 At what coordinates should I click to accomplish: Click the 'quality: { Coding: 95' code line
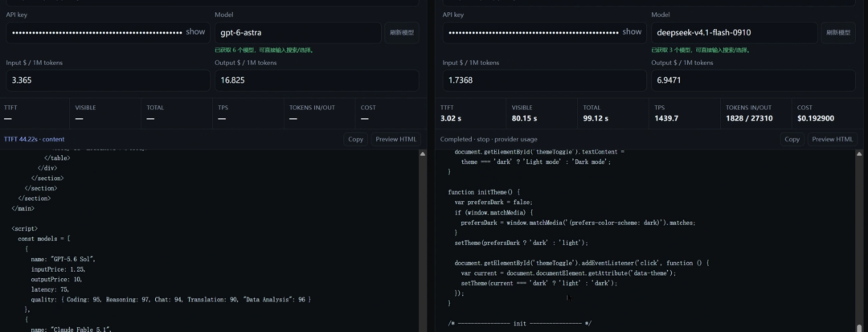(171, 299)
